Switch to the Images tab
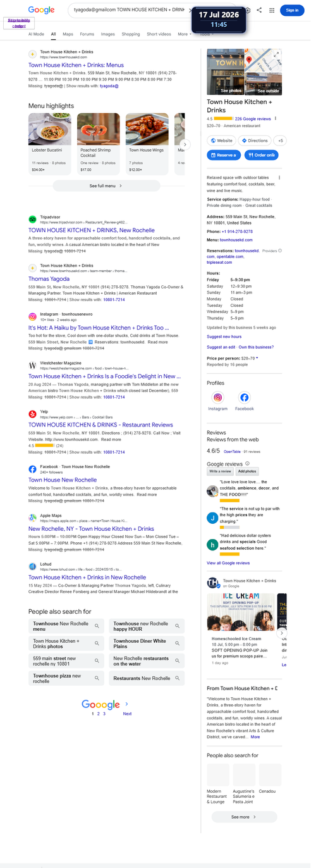The height and width of the screenshot is (868, 316). pyautogui.click(x=108, y=34)
